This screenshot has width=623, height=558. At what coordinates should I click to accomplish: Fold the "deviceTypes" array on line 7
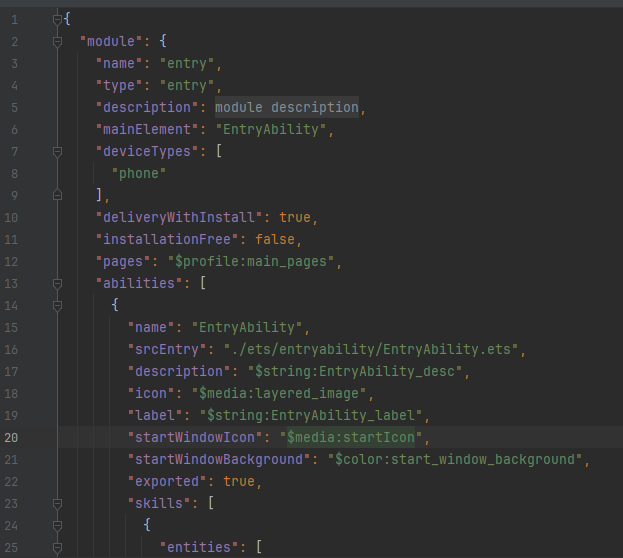pos(57,151)
